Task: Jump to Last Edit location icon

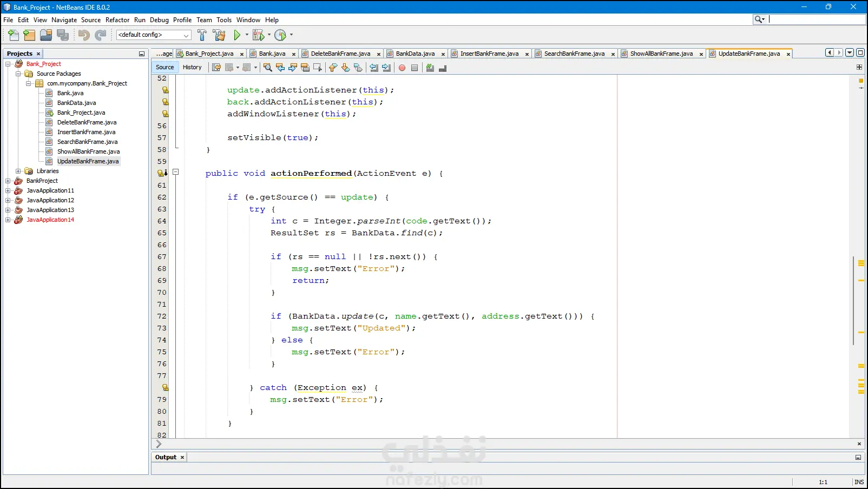Action: tap(216, 68)
